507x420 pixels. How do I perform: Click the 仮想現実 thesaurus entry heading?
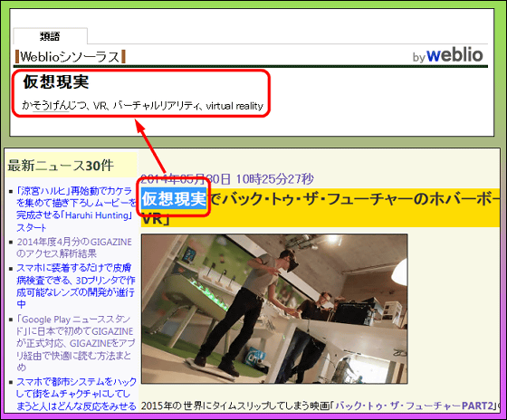56,81
